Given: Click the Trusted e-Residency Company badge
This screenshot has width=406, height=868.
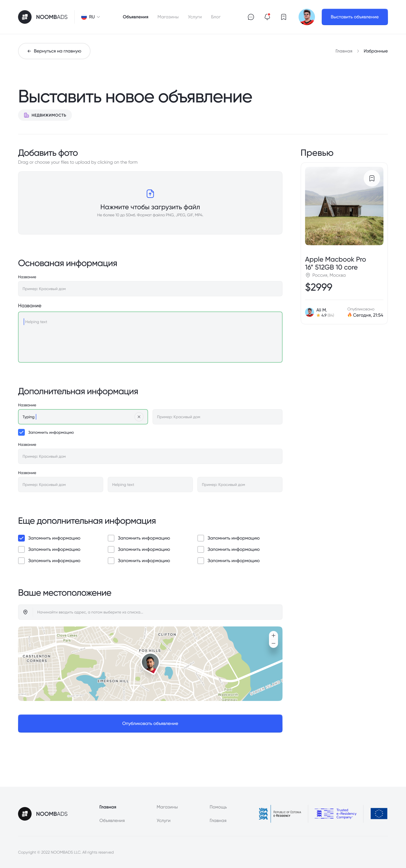Looking at the screenshot, I should coord(336,814).
